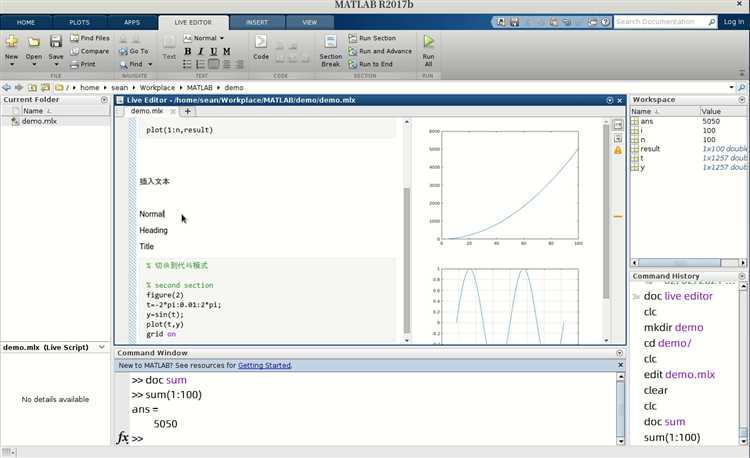Open the Getting Started link

[264, 365]
